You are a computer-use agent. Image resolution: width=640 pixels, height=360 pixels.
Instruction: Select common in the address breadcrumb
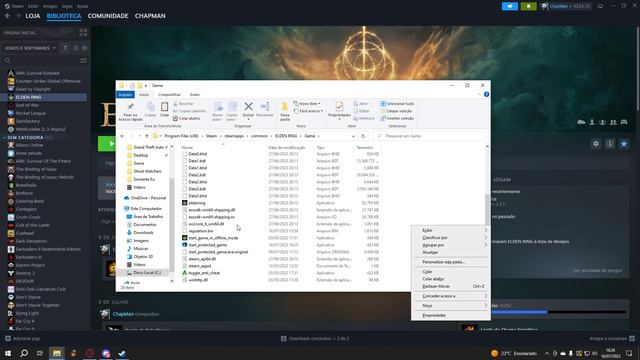pos(260,136)
